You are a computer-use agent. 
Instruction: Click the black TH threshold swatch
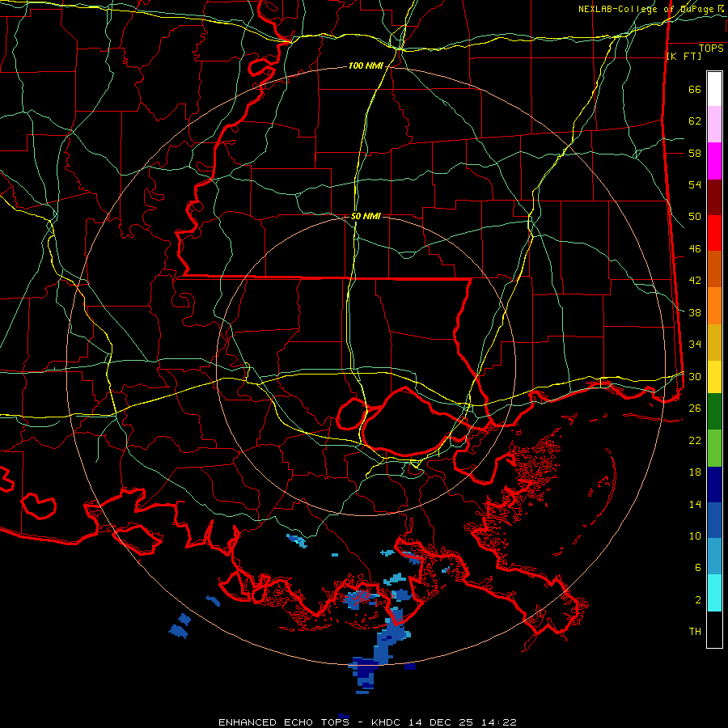point(714,629)
